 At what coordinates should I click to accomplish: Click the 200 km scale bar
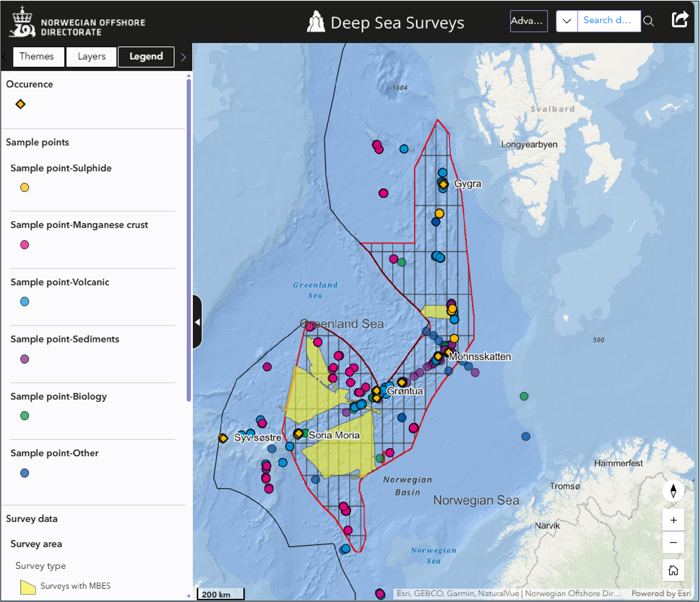tap(221, 594)
